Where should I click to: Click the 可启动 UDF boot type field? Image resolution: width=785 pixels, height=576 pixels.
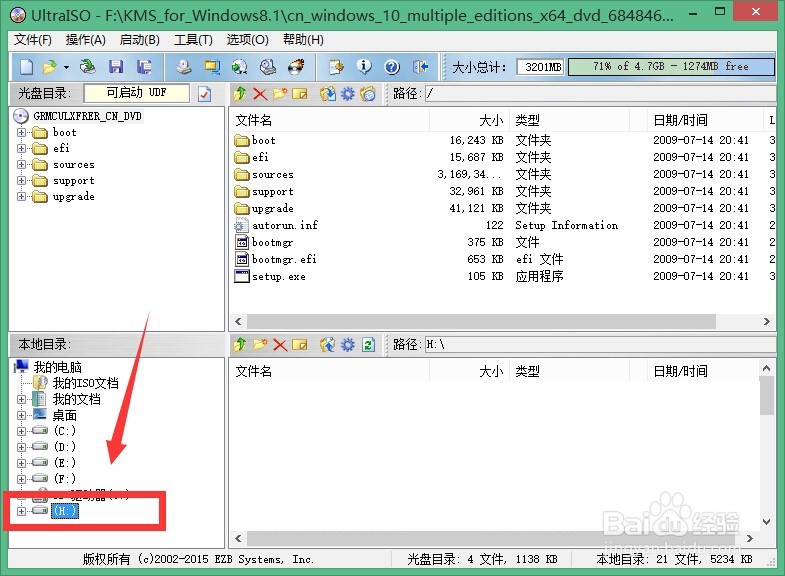137,93
